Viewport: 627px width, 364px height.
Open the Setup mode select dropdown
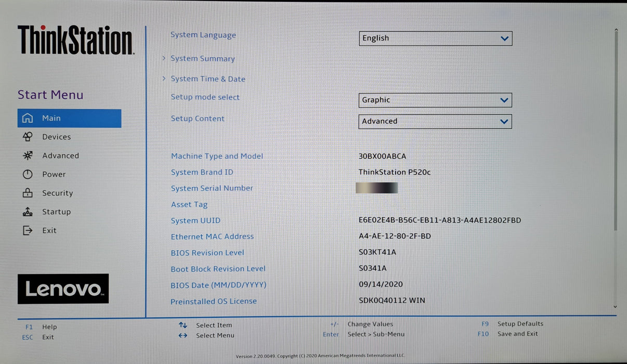point(436,100)
